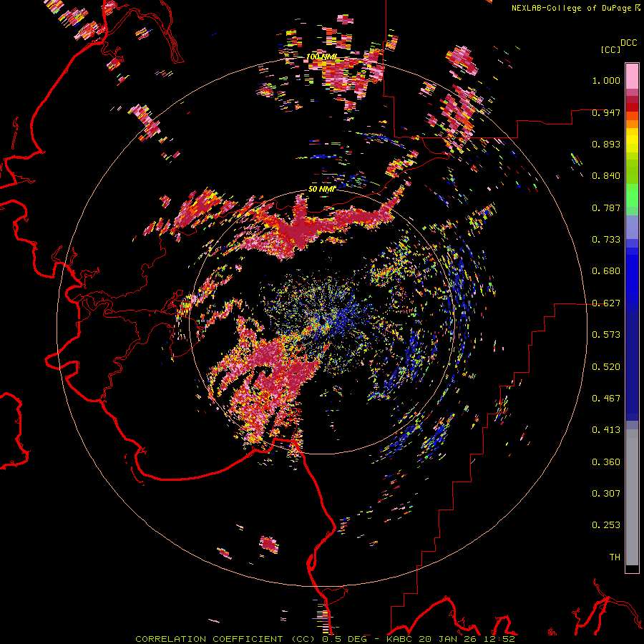Click the 0.520 scale value
This screenshot has height=644, width=644.
tap(606, 367)
